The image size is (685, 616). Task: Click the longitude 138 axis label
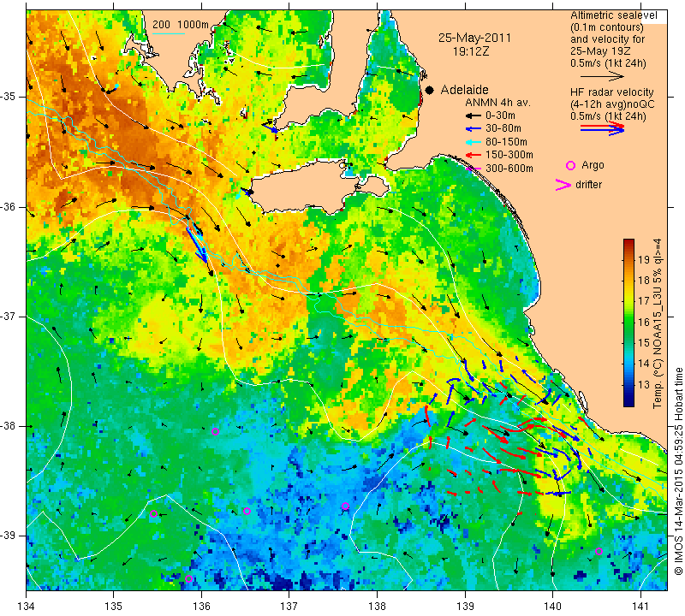coord(377,607)
